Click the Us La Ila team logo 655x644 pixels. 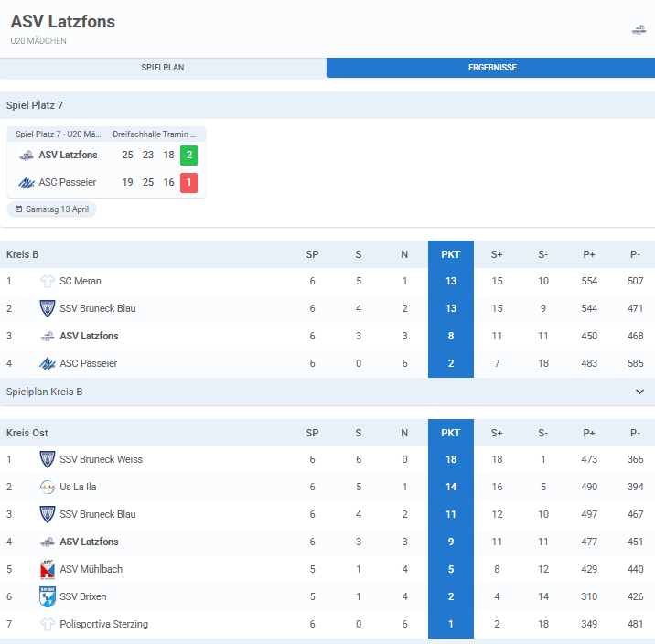(x=48, y=487)
